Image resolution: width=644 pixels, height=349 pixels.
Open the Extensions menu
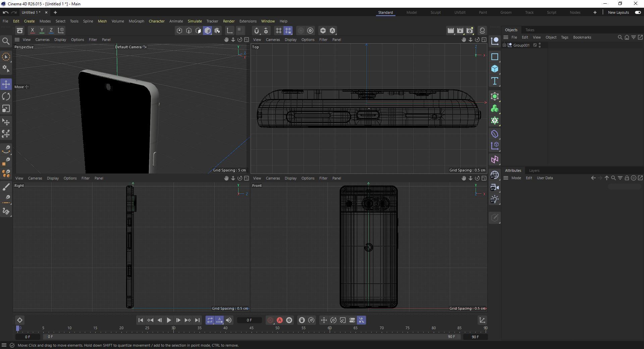[x=248, y=21]
